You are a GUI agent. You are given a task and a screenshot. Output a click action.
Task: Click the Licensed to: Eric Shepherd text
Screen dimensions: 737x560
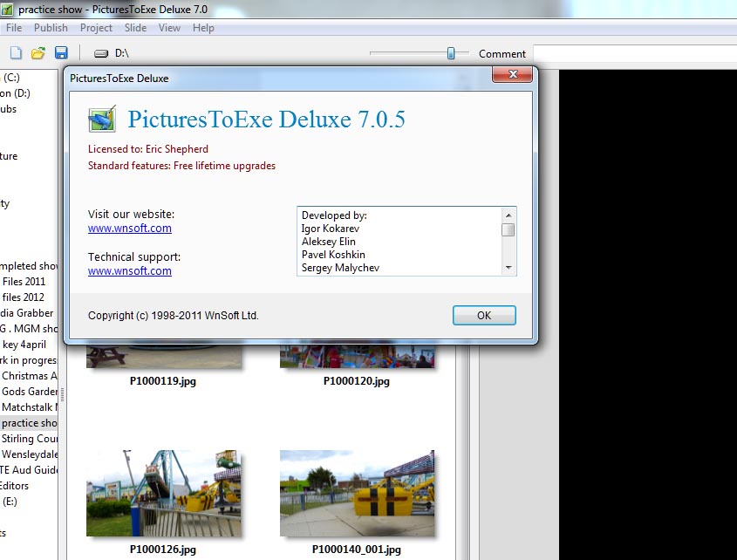[x=148, y=149]
